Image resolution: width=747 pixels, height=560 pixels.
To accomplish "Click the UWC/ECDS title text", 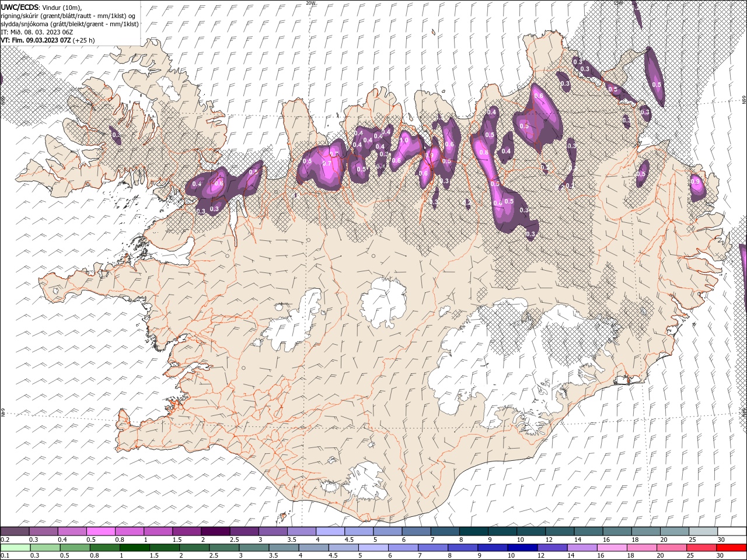I will tap(20, 7).
